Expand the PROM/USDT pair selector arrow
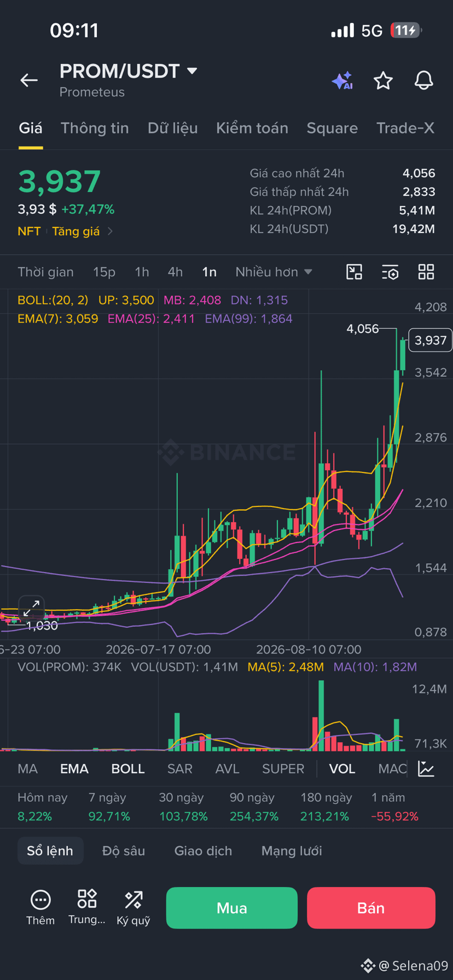This screenshot has width=453, height=980. (192, 71)
